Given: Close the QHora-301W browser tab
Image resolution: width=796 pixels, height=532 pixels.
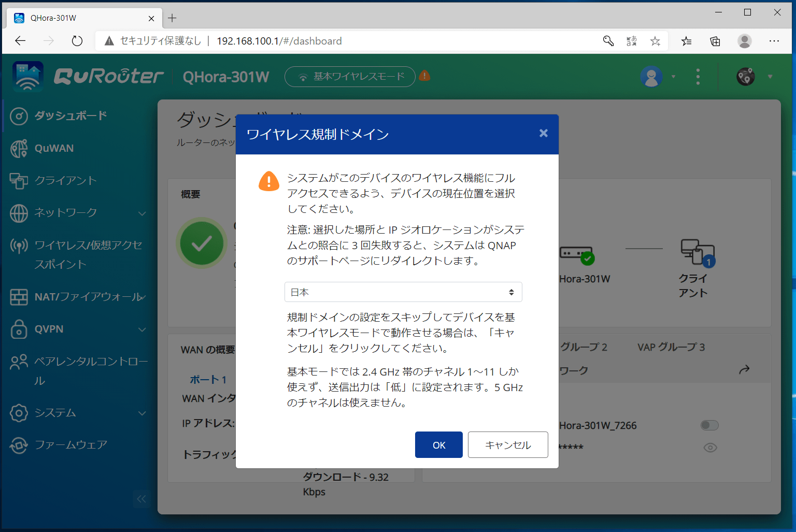Looking at the screenshot, I should pos(151,18).
